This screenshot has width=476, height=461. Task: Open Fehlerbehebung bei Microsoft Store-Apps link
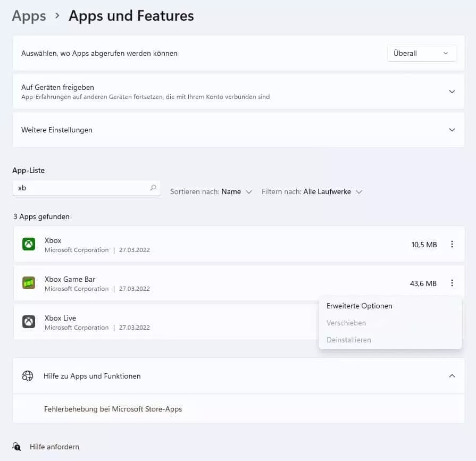pyautogui.click(x=113, y=409)
